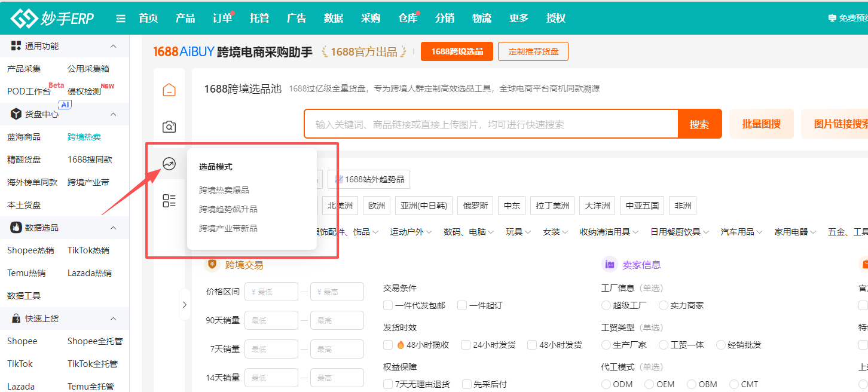Open the 物流 top menu

pyautogui.click(x=482, y=19)
